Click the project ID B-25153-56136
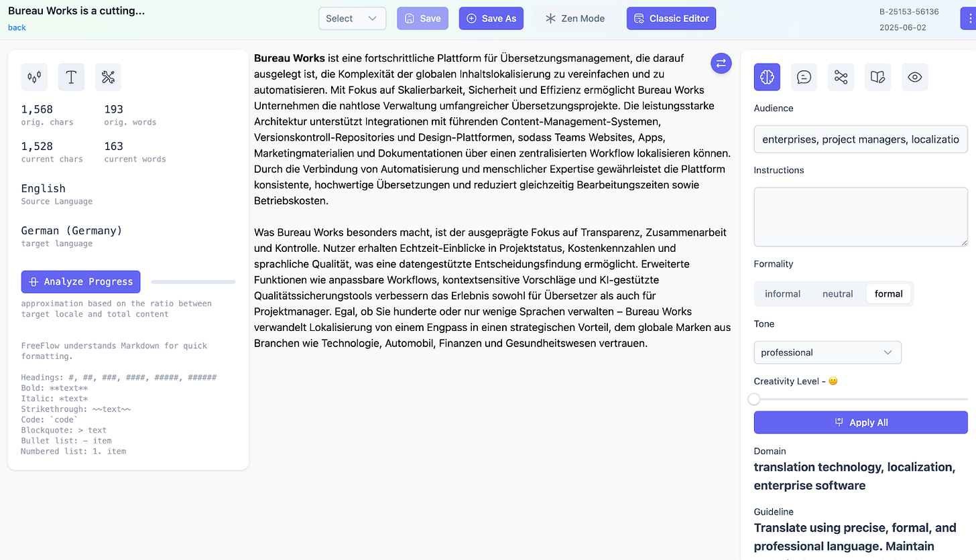This screenshot has height=560, width=976. (909, 11)
